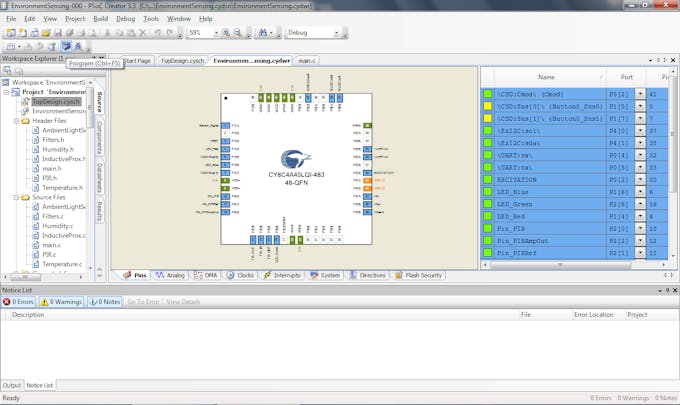The width and height of the screenshot is (680, 405).
Task: Open main.c under Source Files
Action: (51, 245)
